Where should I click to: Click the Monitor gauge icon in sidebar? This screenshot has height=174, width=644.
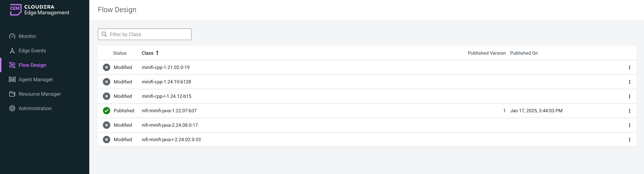coord(12,36)
